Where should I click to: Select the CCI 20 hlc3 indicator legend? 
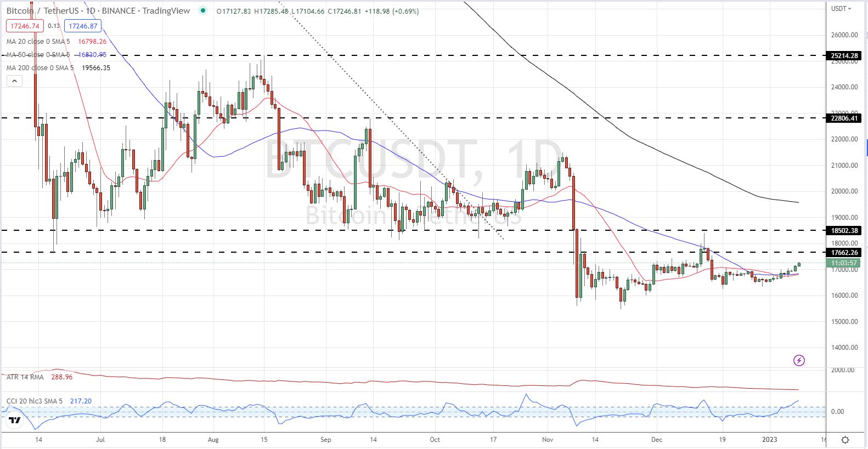pos(35,401)
